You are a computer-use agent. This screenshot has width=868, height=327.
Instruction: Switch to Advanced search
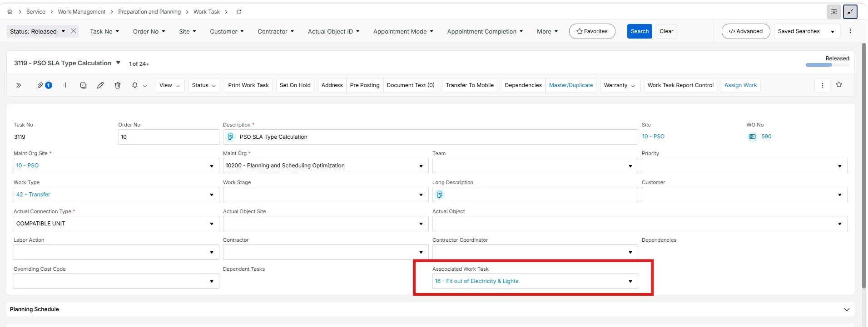coord(746,31)
